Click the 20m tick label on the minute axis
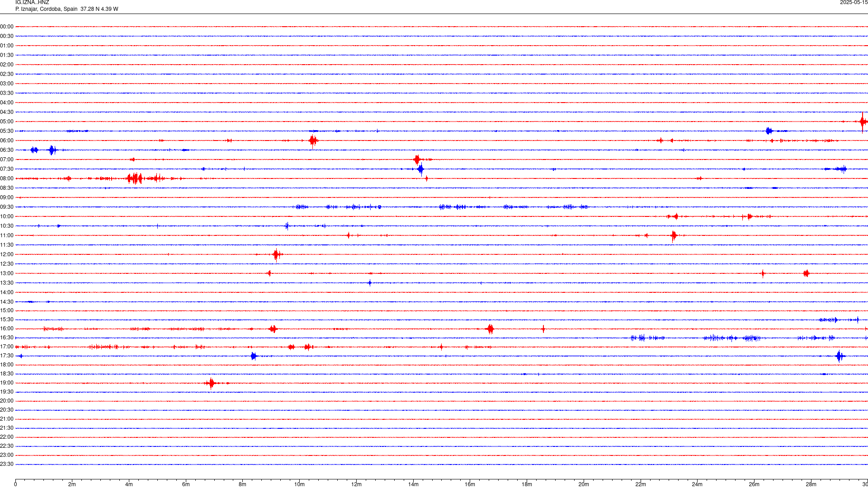Viewport: 868px width, 488px height. [584, 484]
